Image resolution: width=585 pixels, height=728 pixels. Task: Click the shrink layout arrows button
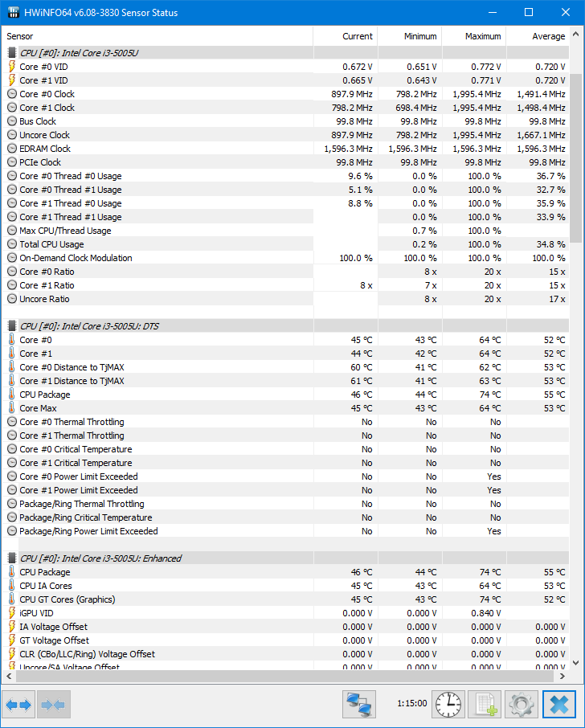53,705
